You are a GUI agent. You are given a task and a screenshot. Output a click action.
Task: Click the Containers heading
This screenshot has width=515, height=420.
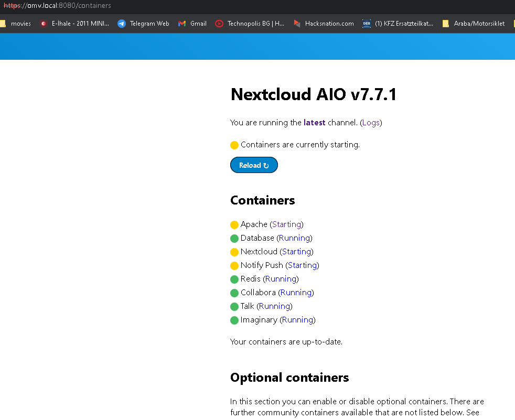[x=263, y=200]
